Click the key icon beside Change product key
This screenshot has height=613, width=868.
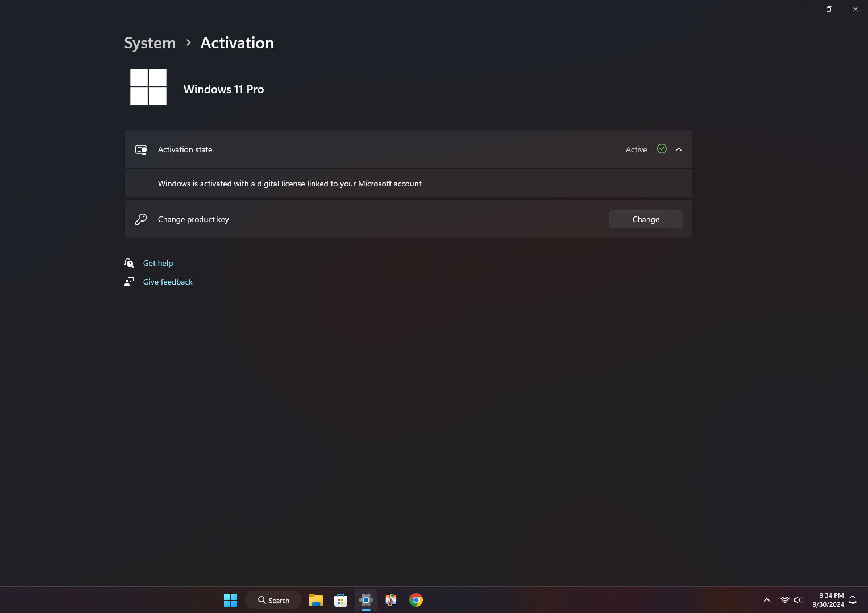tap(141, 219)
